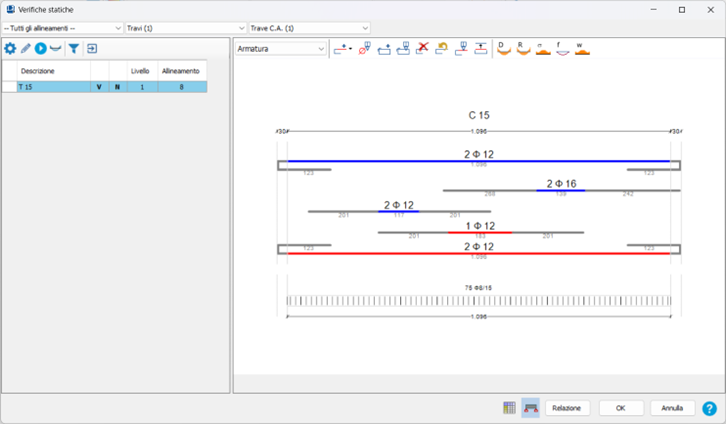This screenshot has width=726, height=424.
Task: Toggle the beam section view button
Action: (530, 408)
